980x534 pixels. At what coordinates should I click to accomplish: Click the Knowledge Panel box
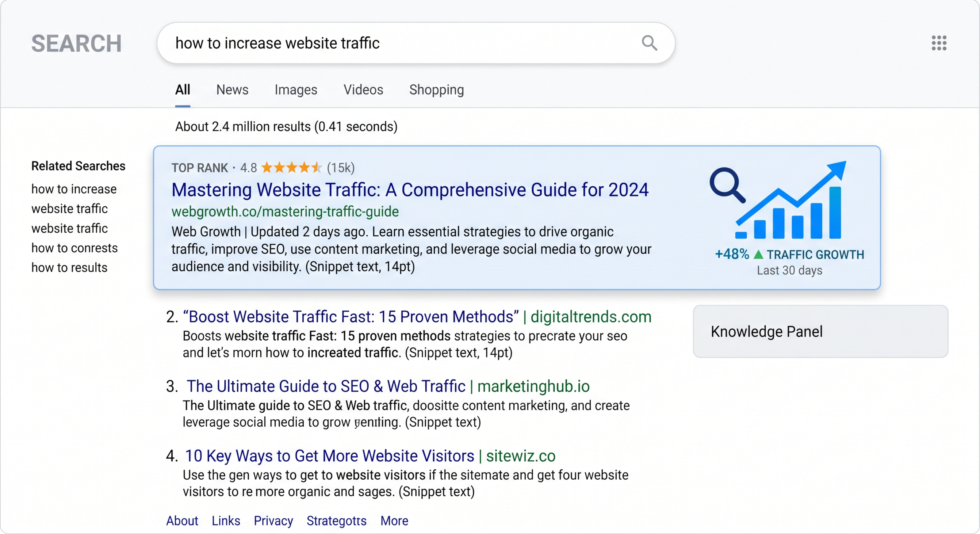(x=820, y=331)
